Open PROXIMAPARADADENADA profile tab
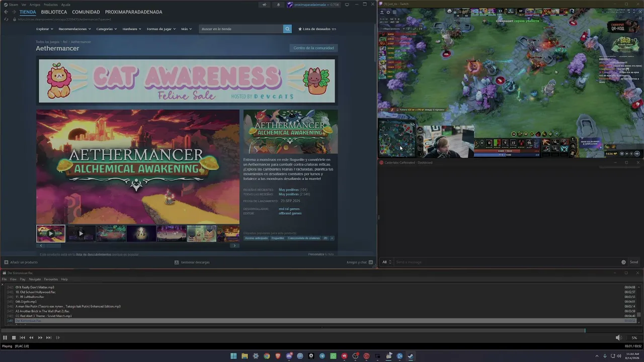Viewport: 644px width, 362px height. pyautogui.click(x=134, y=12)
